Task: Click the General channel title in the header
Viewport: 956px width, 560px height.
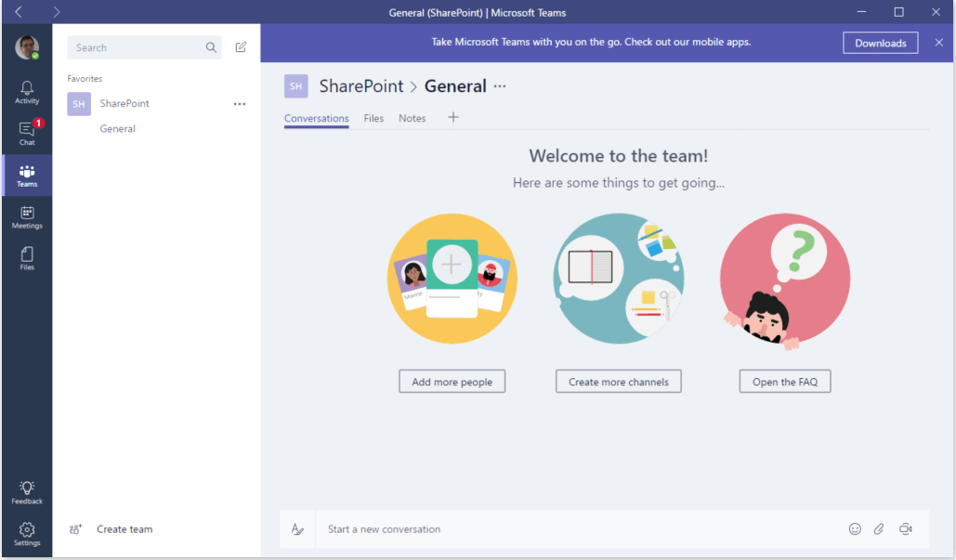Action: coord(455,86)
